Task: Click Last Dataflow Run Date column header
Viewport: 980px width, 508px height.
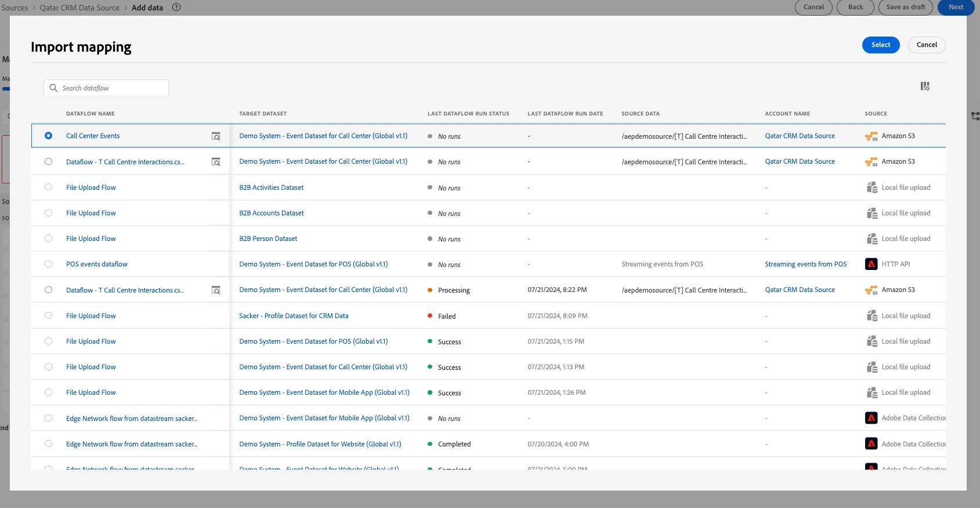Action: pos(565,114)
